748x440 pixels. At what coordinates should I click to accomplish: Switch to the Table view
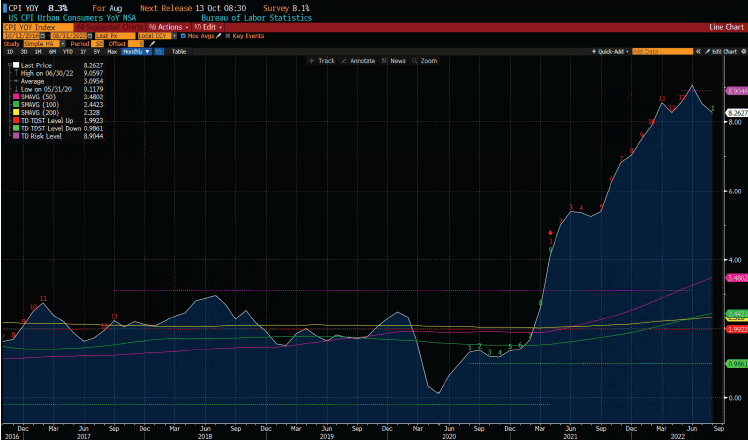tap(178, 51)
